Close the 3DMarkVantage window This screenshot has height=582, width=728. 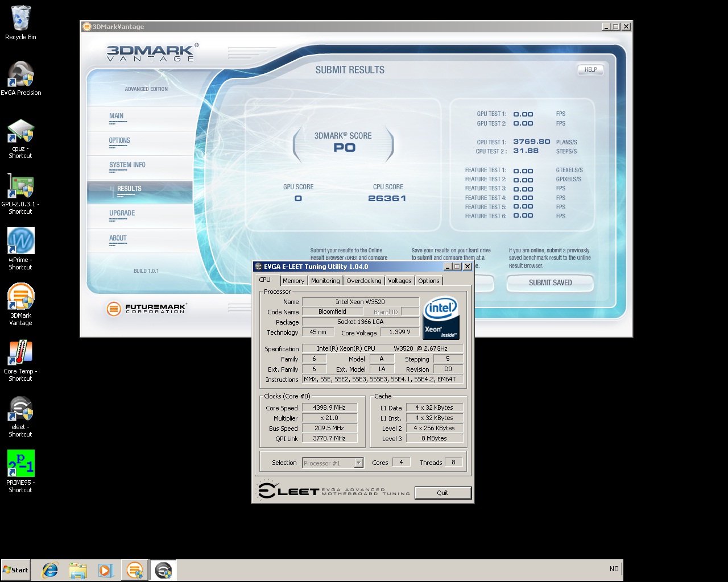(626, 27)
